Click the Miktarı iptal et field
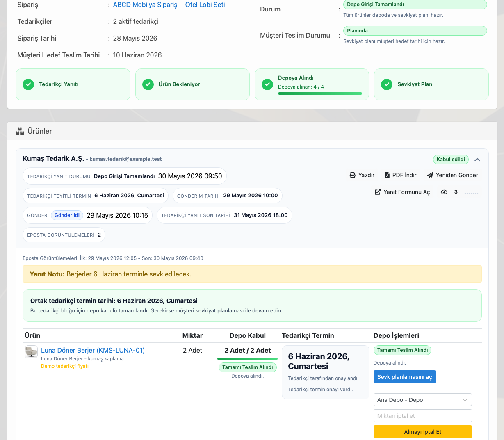 click(x=422, y=416)
